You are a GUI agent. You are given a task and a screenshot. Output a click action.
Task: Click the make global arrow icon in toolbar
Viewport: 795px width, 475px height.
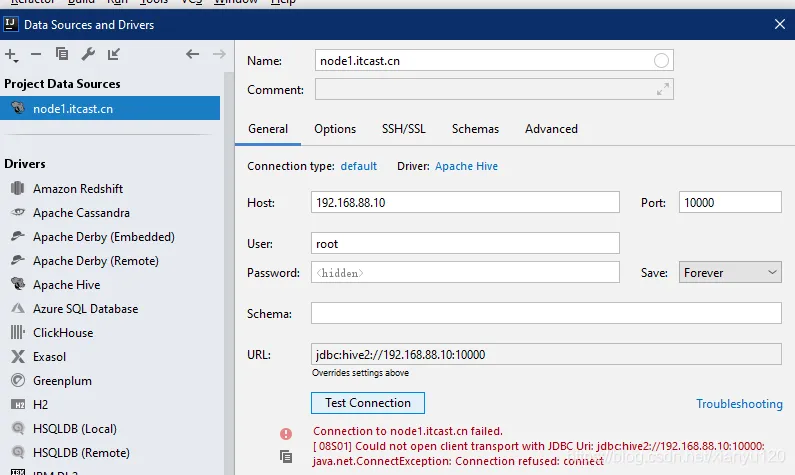114,54
